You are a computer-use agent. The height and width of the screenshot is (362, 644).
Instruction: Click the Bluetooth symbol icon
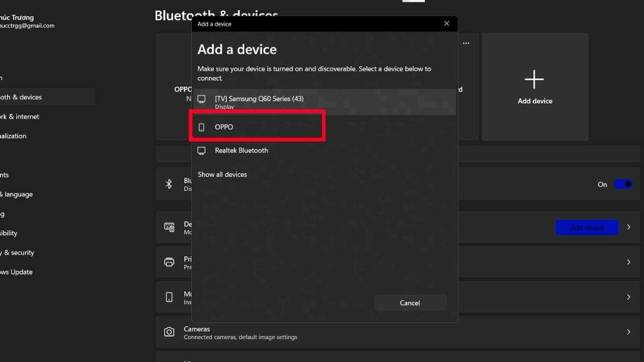tap(169, 184)
